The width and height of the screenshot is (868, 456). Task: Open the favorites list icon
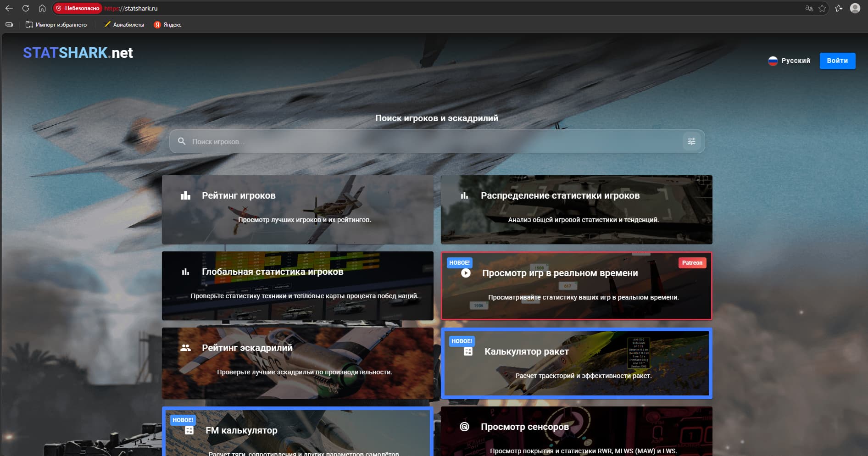tap(839, 8)
